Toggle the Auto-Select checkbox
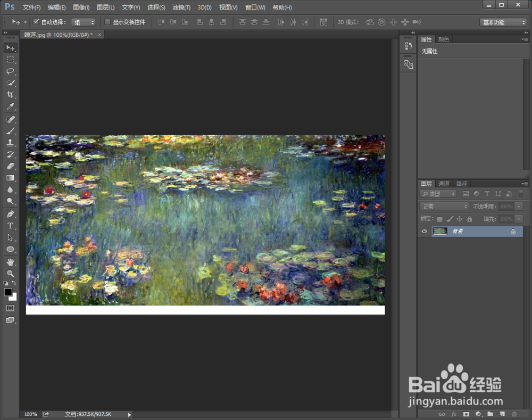This screenshot has width=532, height=420. [x=36, y=22]
